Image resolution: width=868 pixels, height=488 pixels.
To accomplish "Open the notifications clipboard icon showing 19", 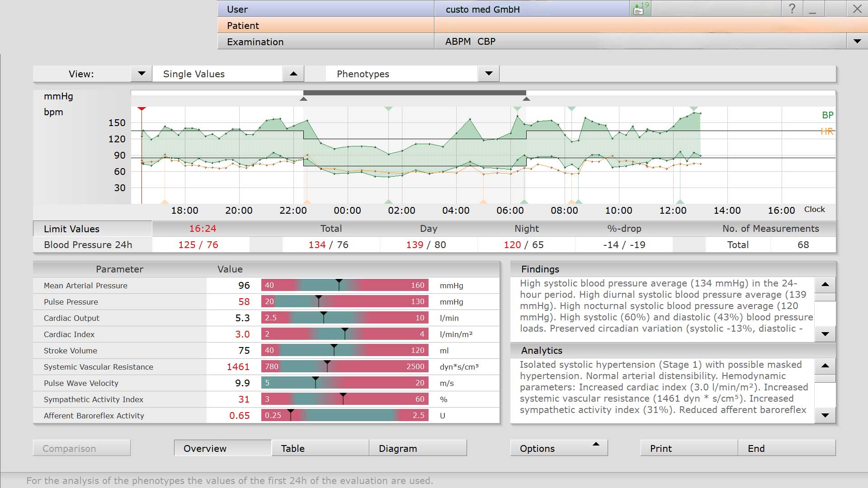I will (640, 9).
